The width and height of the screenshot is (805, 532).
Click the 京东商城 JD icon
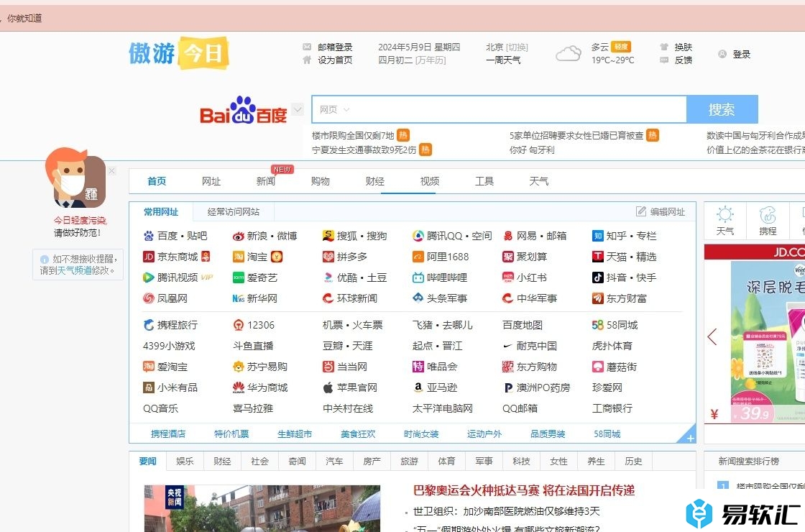tap(149, 257)
